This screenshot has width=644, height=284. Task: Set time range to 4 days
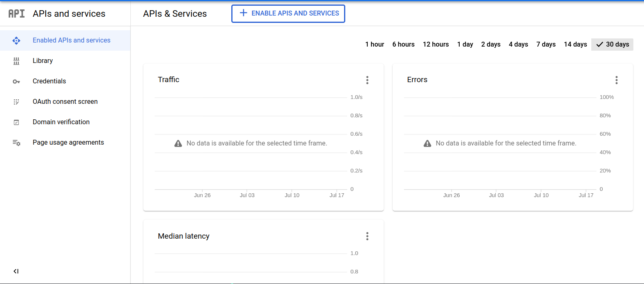click(518, 45)
